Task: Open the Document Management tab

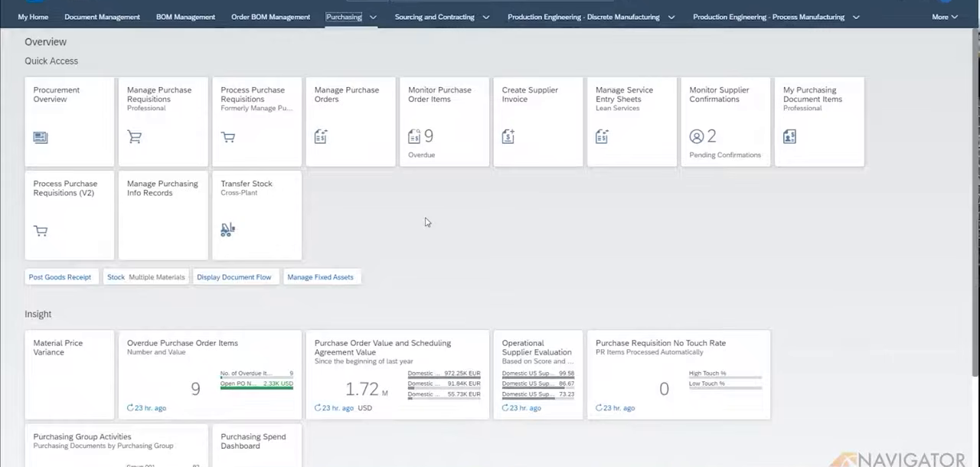Action: (102, 17)
